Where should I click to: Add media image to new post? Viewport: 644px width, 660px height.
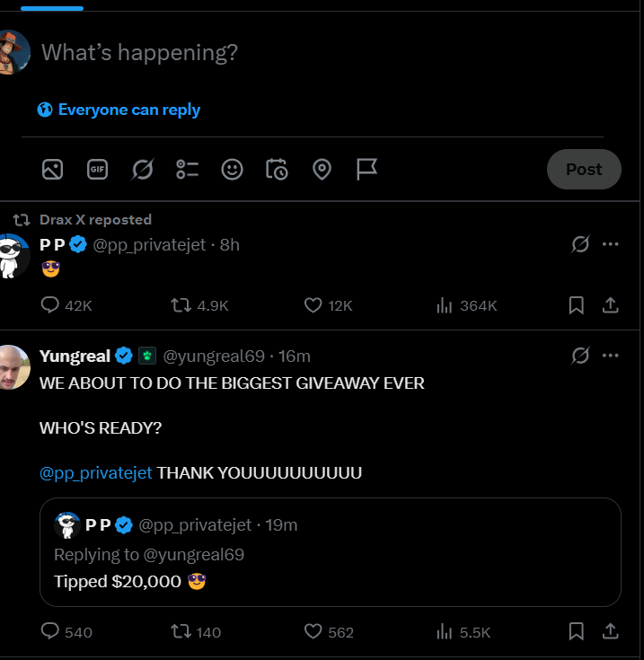(52, 170)
